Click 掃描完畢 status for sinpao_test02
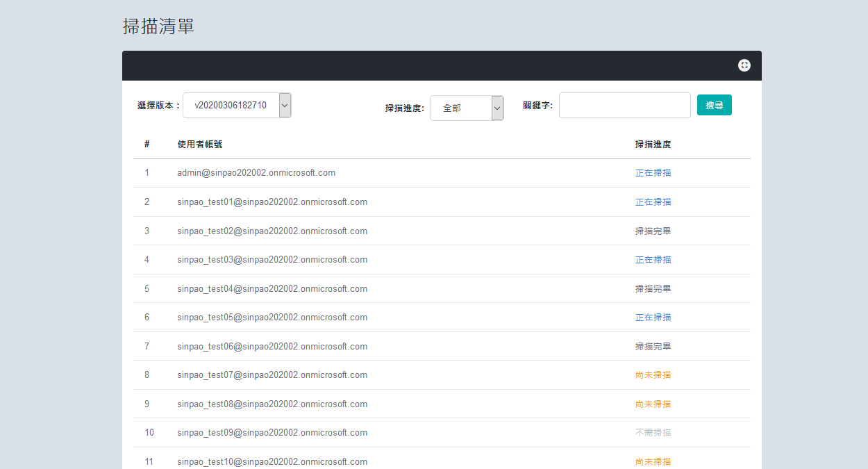 point(653,231)
